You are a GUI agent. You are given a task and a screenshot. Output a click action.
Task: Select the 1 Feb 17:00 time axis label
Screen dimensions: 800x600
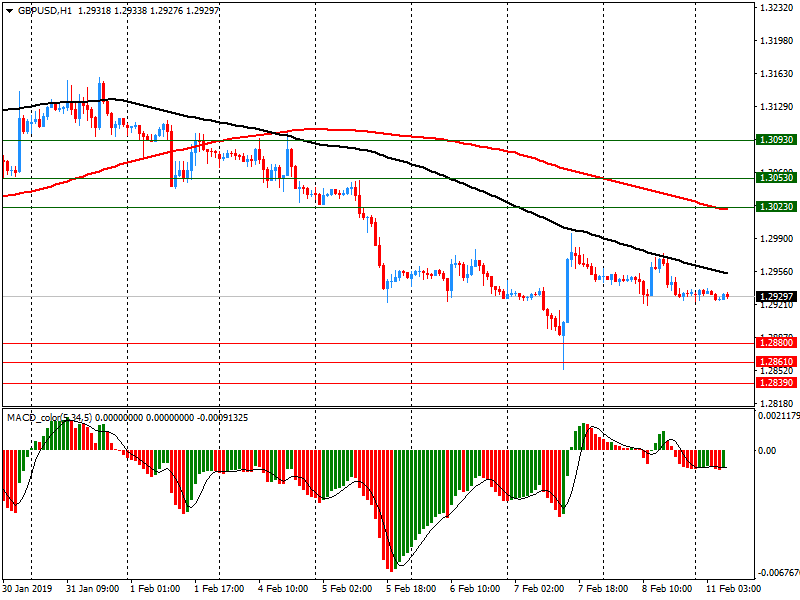click(x=218, y=589)
